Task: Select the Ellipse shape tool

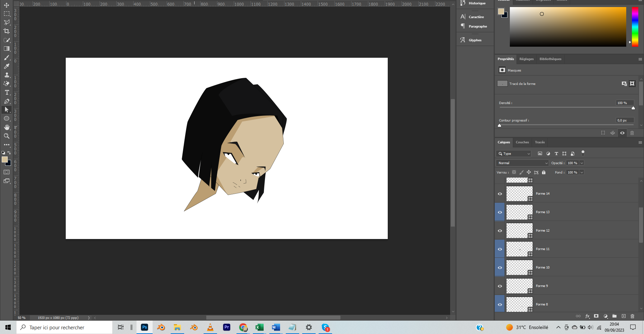Action: 6,118
